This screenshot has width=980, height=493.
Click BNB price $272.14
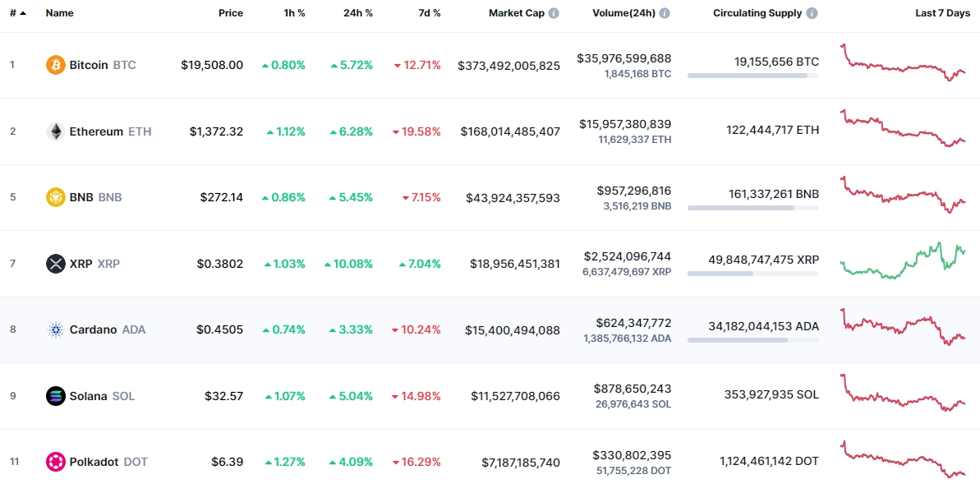222,197
